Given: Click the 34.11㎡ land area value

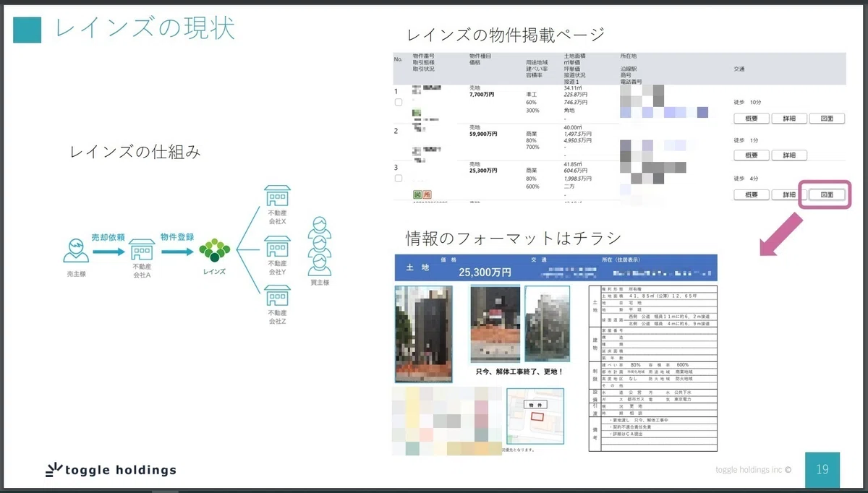Looking at the screenshot, I should tap(574, 87).
